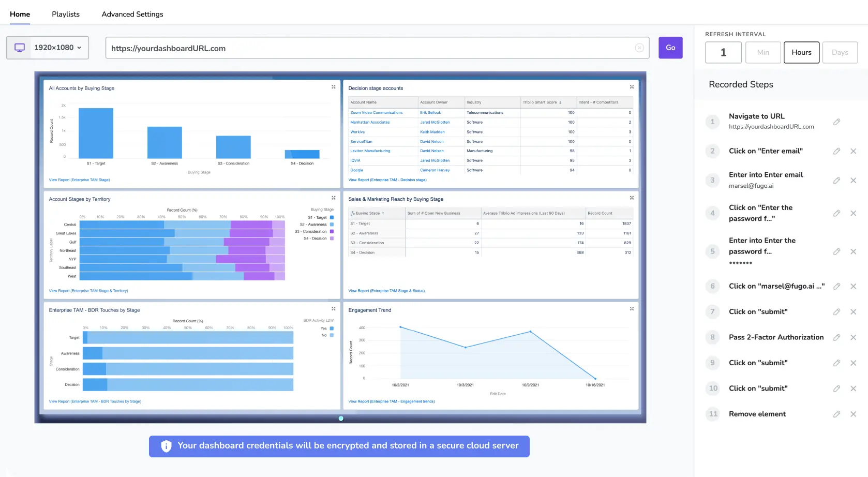The width and height of the screenshot is (868, 477).
Task: Open Zoom Video Communications account link
Action: [x=377, y=112]
